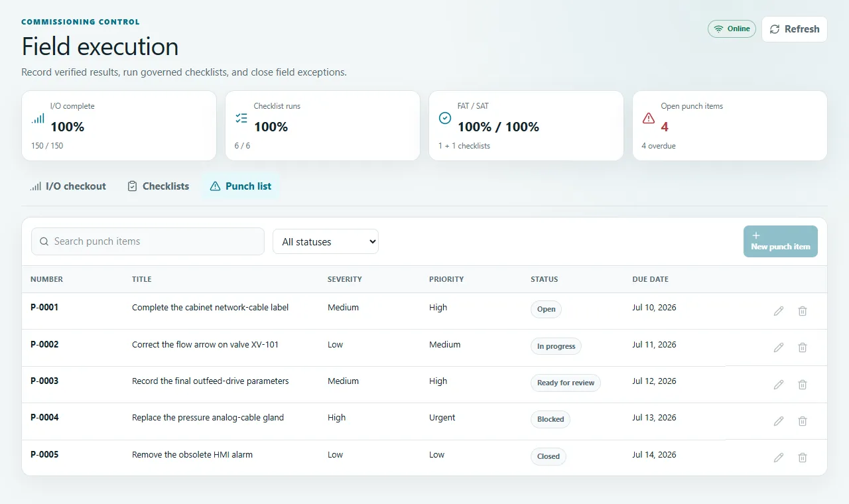Delete punch item P-0004 via trash icon

pos(803,421)
